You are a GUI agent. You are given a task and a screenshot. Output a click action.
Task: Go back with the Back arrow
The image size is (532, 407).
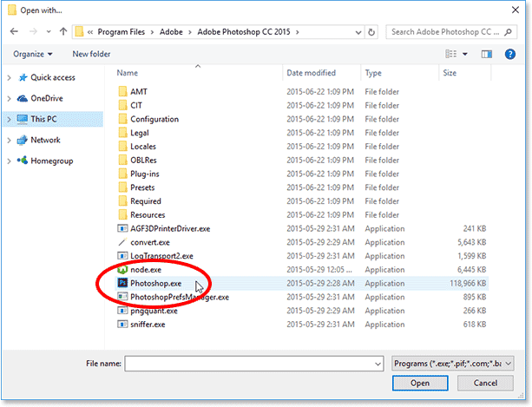[x=14, y=31]
